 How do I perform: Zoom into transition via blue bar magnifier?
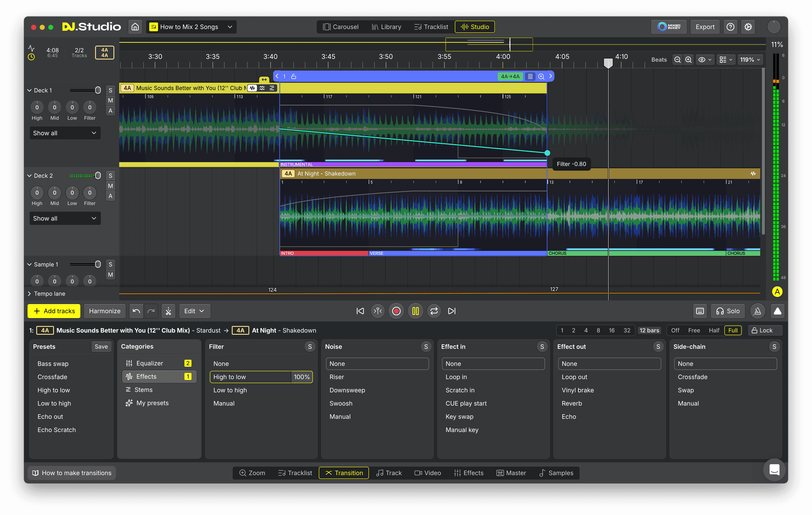point(541,76)
